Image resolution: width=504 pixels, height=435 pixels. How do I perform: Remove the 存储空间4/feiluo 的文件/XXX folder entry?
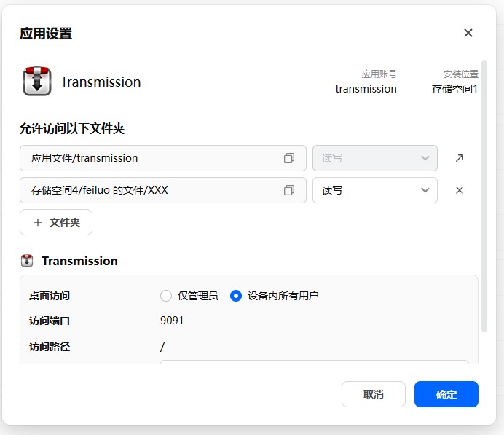460,190
